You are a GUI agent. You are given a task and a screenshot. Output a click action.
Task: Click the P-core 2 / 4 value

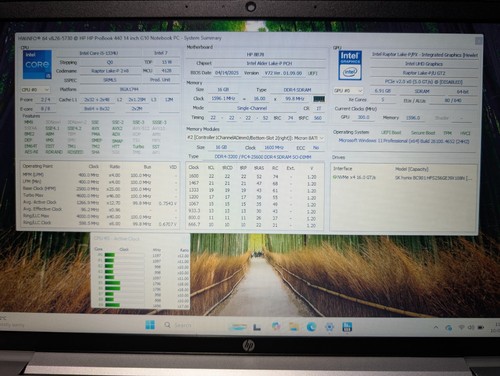point(46,100)
